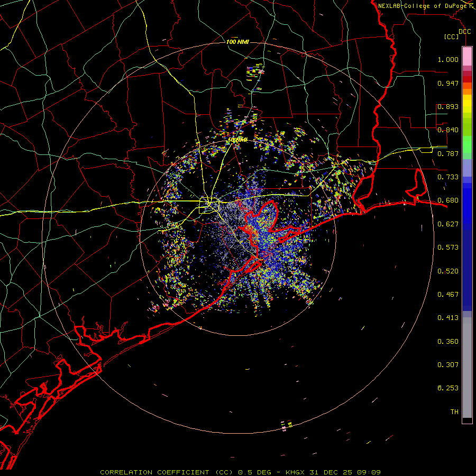Screen dimensions: 476x476
Task: Select the 0.840 scale value
Action: coord(448,130)
